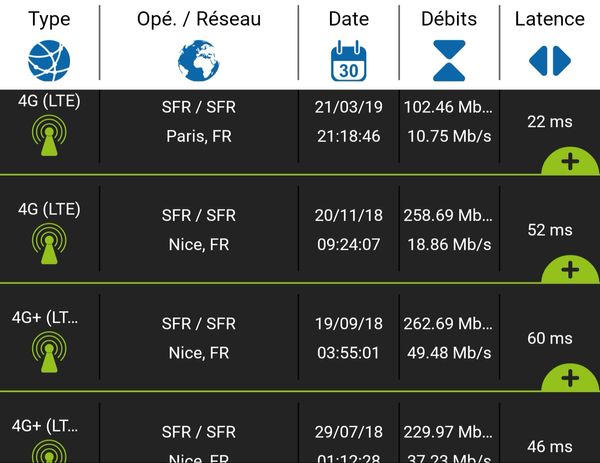Tap the Latence column header
This screenshot has height=463, width=600.
tap(549, 19)
